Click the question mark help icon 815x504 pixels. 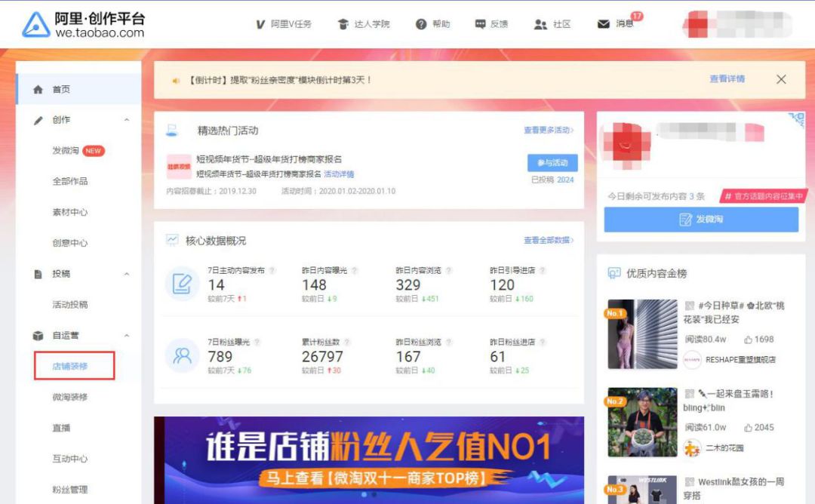pos(421,24)
